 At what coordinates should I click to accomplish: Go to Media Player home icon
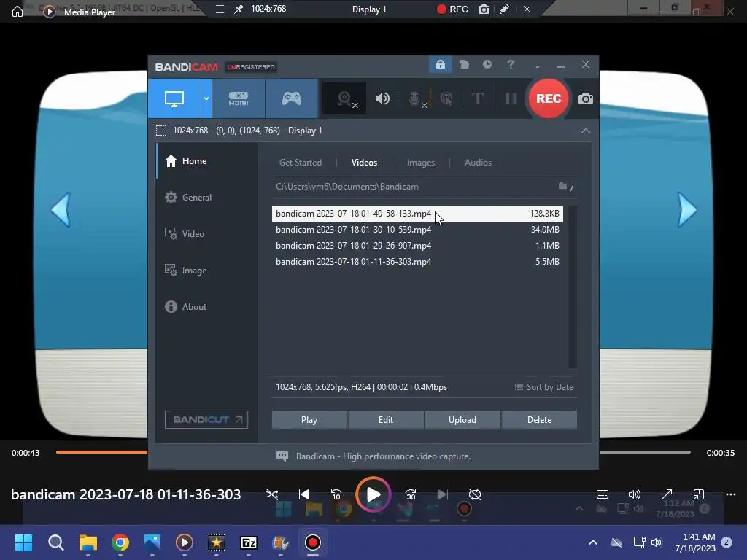[18, 12]
